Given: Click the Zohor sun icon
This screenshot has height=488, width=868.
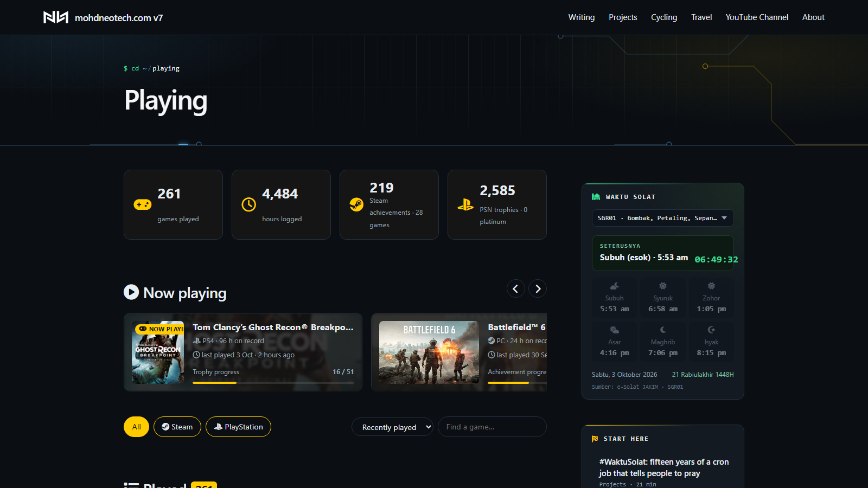Looking at the screenshot, I should pyautogui.click(x=711, y=286).
